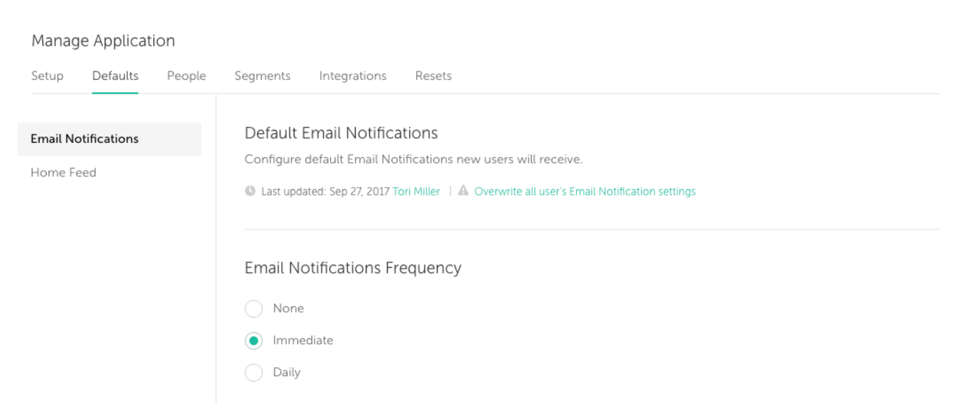Click the Default Email Notifications heading
Viewport: 980px width, 419px height.
pyautogui.click(x=341, y=133)
